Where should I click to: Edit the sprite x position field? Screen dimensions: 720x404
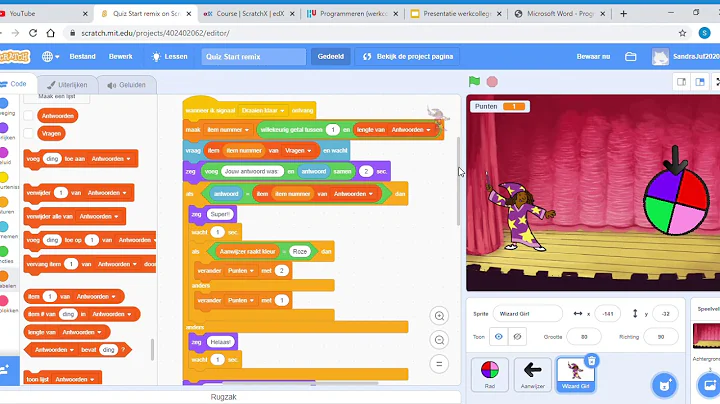pyautogui.click(x=608, y=314)
